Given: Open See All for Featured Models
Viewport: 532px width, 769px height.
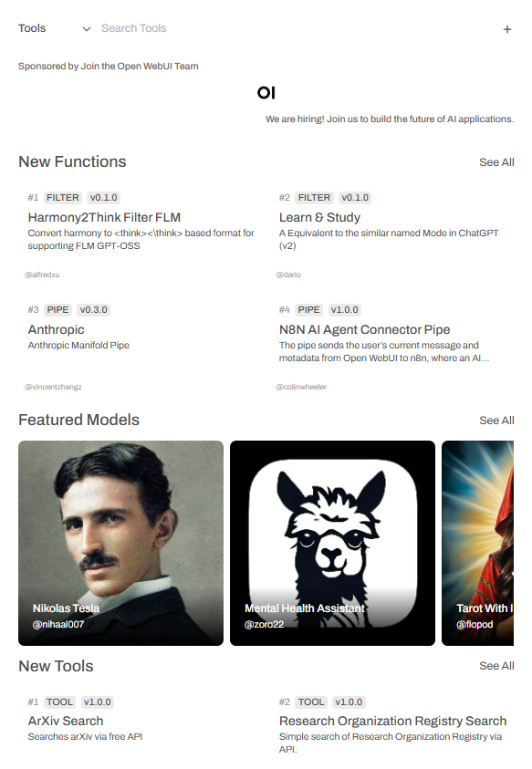Looking at the screenshot, I should tap(496, 421).
